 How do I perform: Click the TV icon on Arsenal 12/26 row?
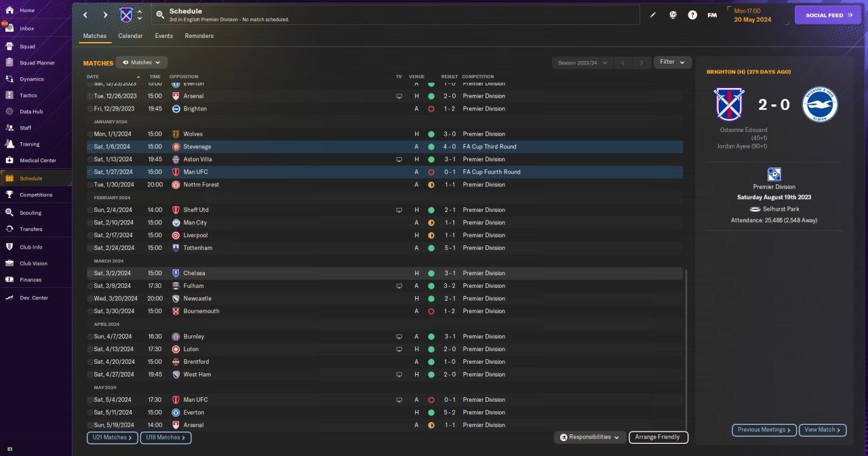point(399,96)
